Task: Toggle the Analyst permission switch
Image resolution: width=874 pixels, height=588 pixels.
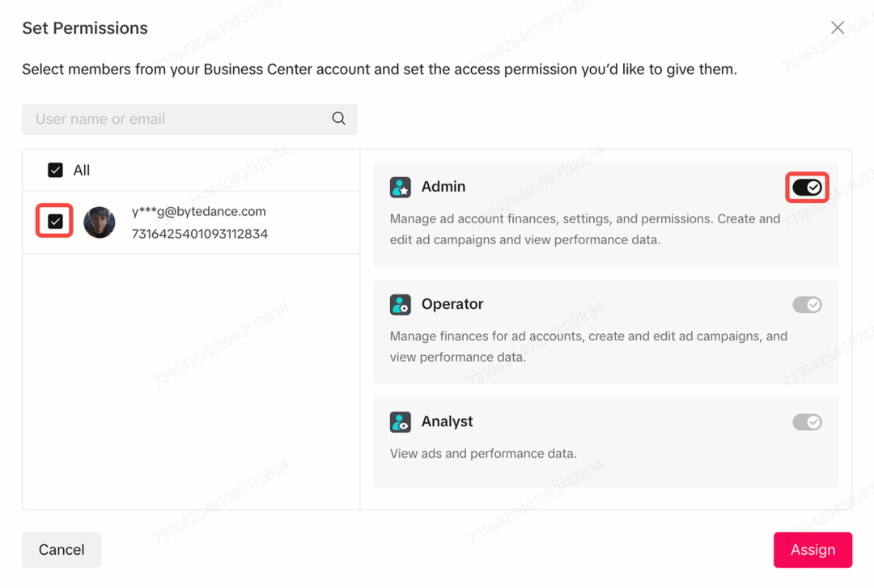Action: (x=807, y=422)
